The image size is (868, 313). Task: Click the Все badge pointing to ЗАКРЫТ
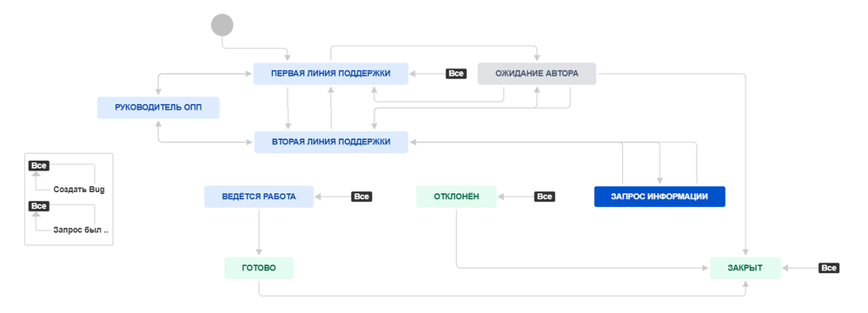pos(829,268)
